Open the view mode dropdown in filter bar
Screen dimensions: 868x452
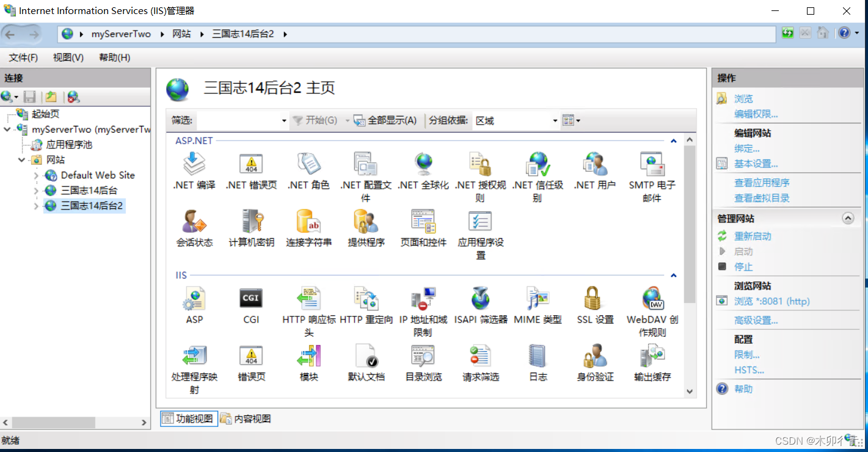571,120
